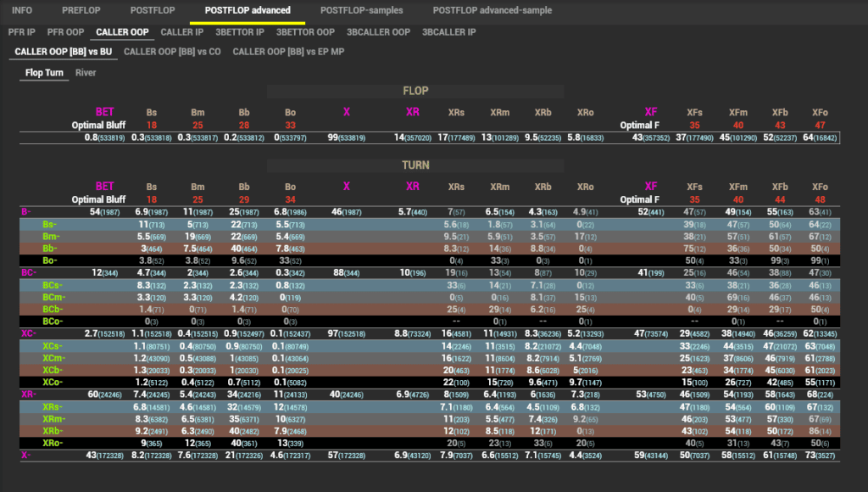Open the 3BCALLER IP sub-tab
Viewport: 868px width, 492px height.
pos(449,32)
